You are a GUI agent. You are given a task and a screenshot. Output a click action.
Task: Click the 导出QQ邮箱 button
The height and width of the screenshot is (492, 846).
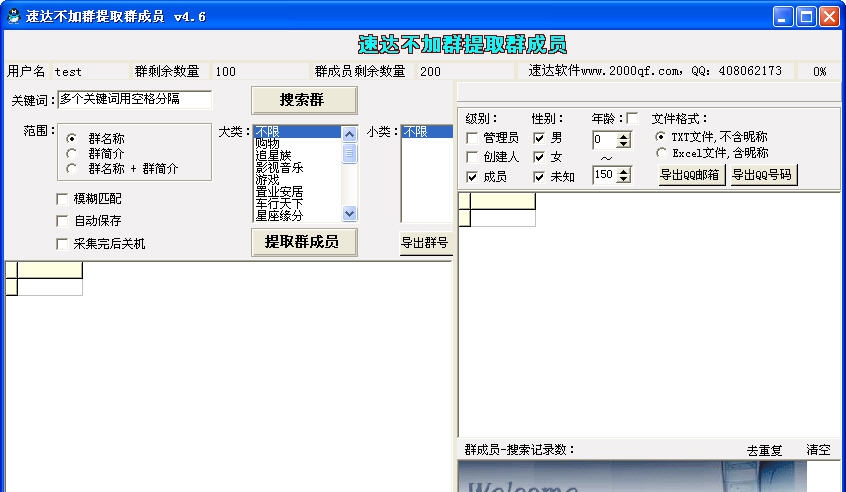tap(691, 175)
